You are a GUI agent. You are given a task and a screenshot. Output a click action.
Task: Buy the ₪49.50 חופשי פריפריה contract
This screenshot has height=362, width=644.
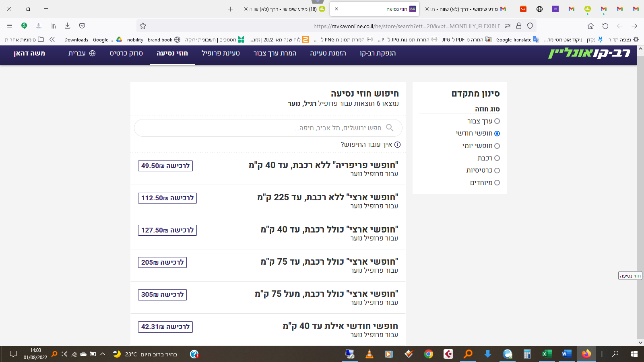[x=165, y=166]
